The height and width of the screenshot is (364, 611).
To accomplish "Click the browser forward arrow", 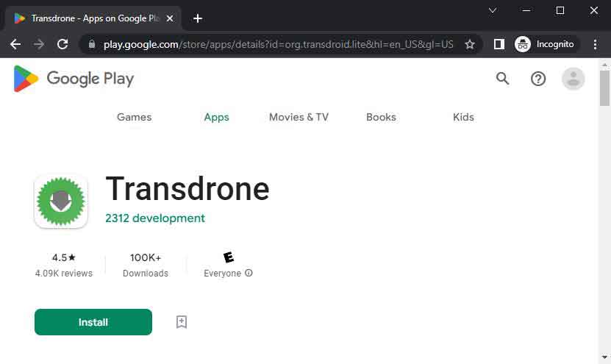I will coord(39,44).
